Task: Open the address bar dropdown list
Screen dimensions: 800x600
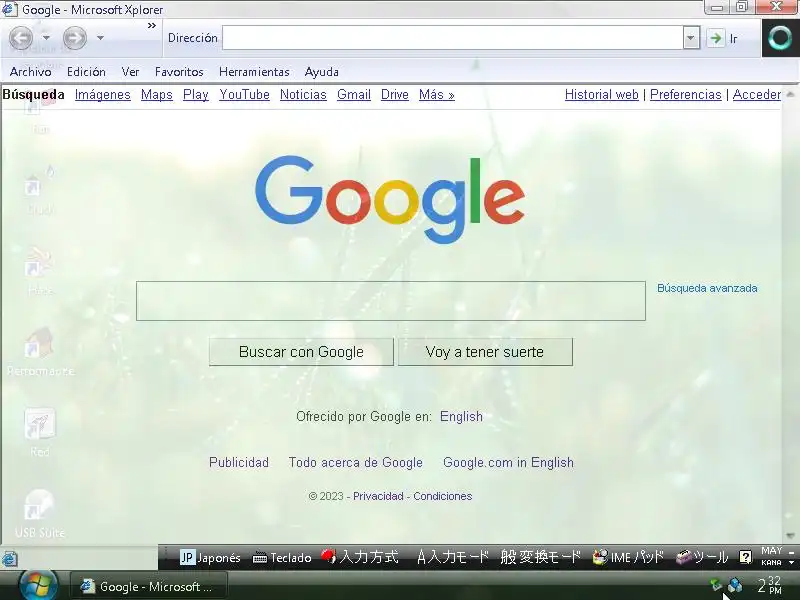Action: click(x=691, y=38)
